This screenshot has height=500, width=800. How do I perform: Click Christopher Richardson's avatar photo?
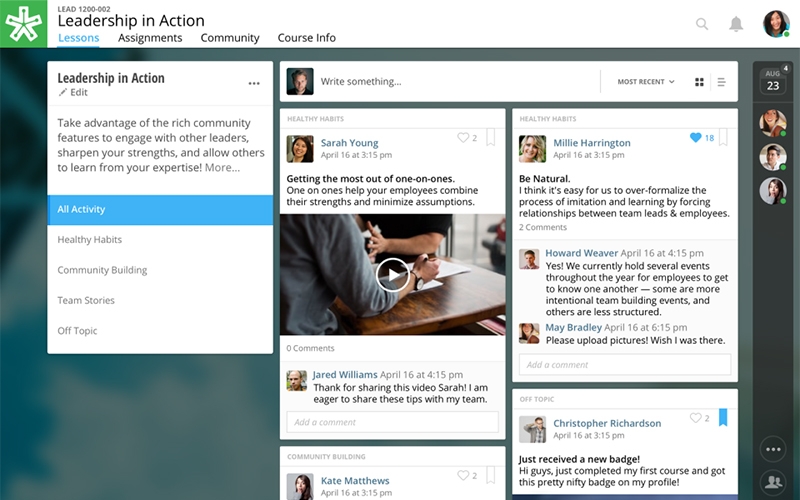[x=533, y=430]
